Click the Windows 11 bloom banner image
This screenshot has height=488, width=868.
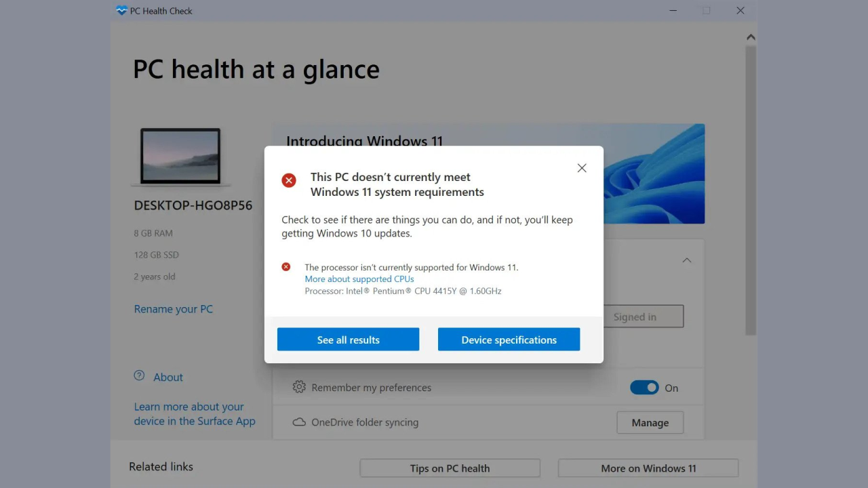click(654, 174)
